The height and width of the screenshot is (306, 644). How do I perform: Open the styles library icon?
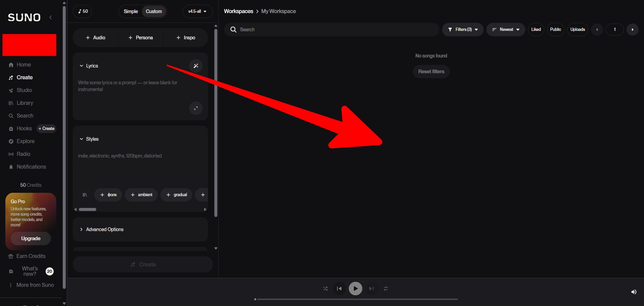coord(85,195)
